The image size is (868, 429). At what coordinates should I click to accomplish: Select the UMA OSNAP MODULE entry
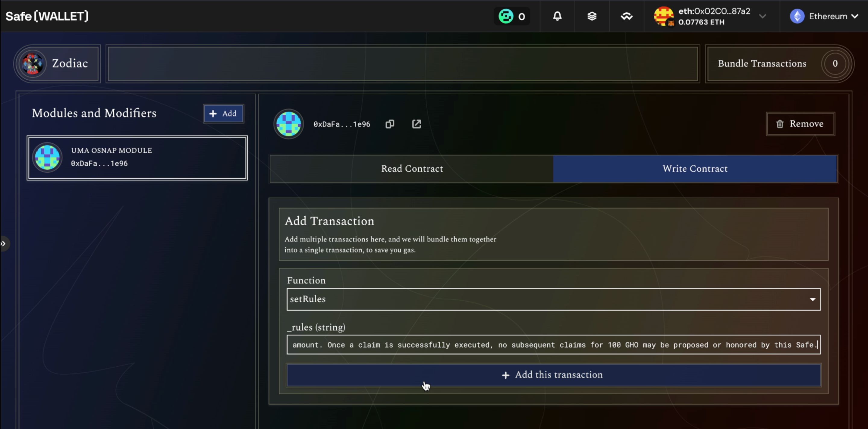(137, 158)
